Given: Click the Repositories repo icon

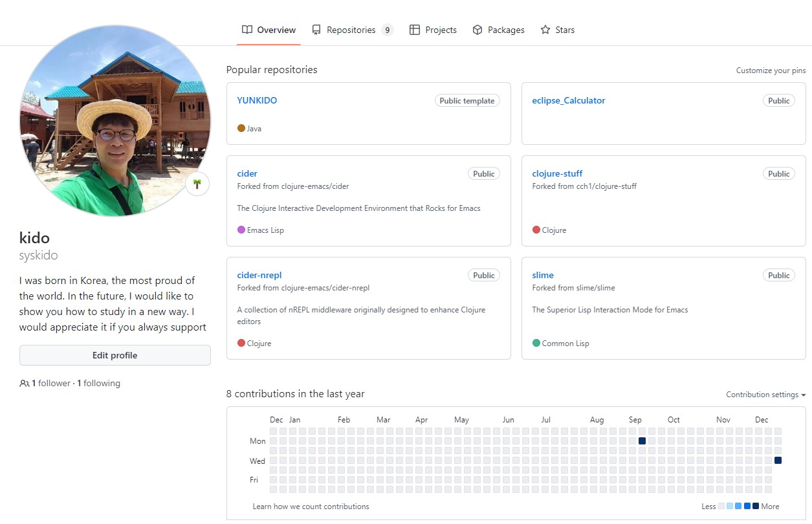Looking at the screenshot, I should pyautogui.click(x=316, y=30).
